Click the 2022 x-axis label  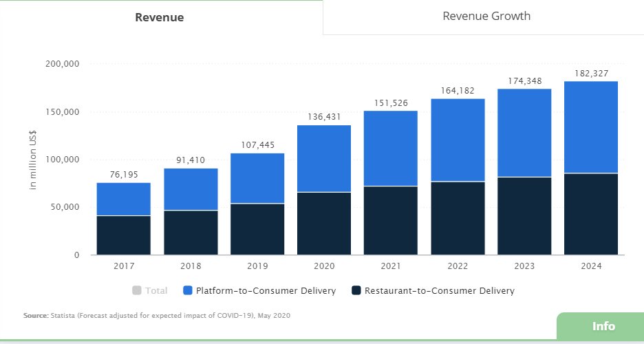pyautogui.click(x=458, y=266)
